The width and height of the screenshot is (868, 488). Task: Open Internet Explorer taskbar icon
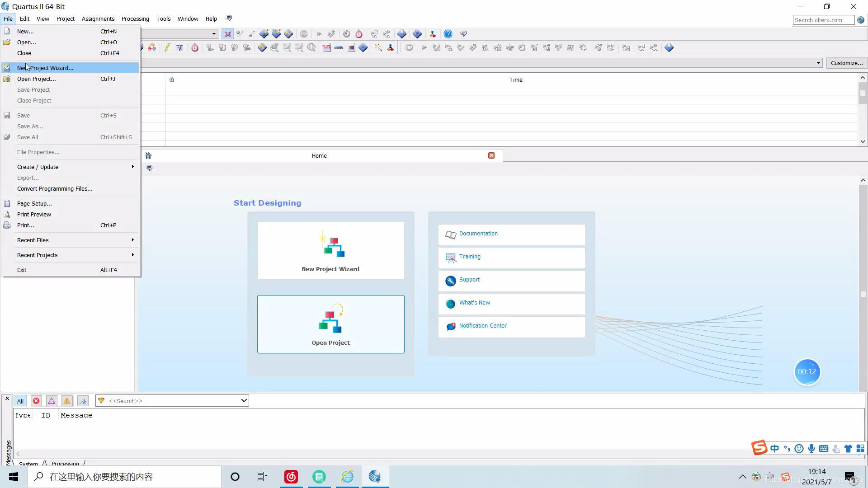(347, 477)
